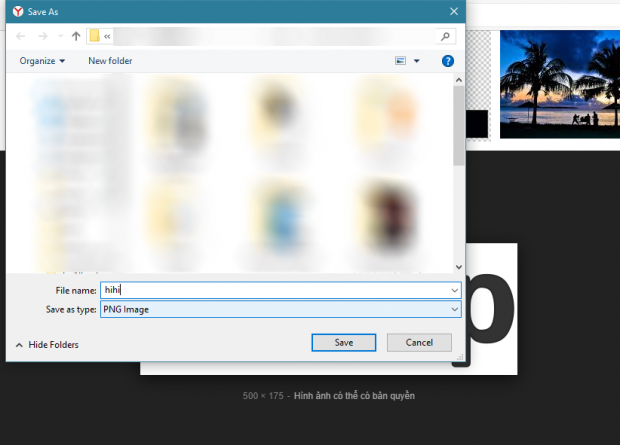The width and height of the screenshot is (620, 445).
Task: Open the Help question mark icon
Action: click(449, 61)
